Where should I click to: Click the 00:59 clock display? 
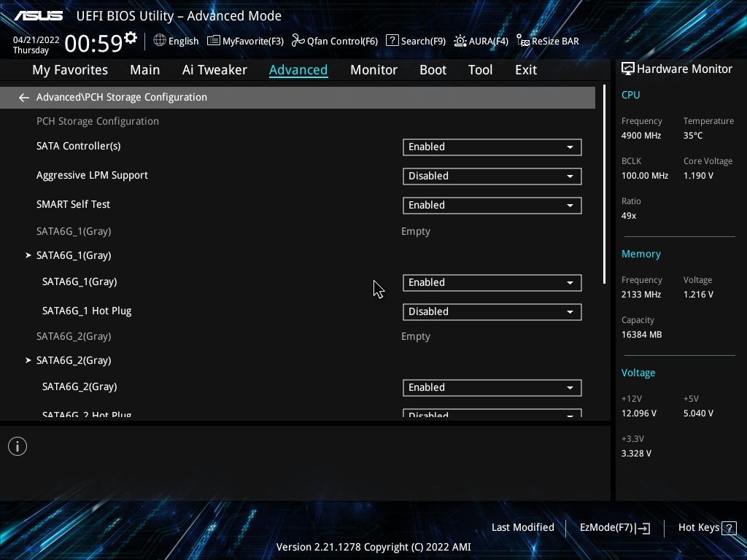[x=94, y=43]
